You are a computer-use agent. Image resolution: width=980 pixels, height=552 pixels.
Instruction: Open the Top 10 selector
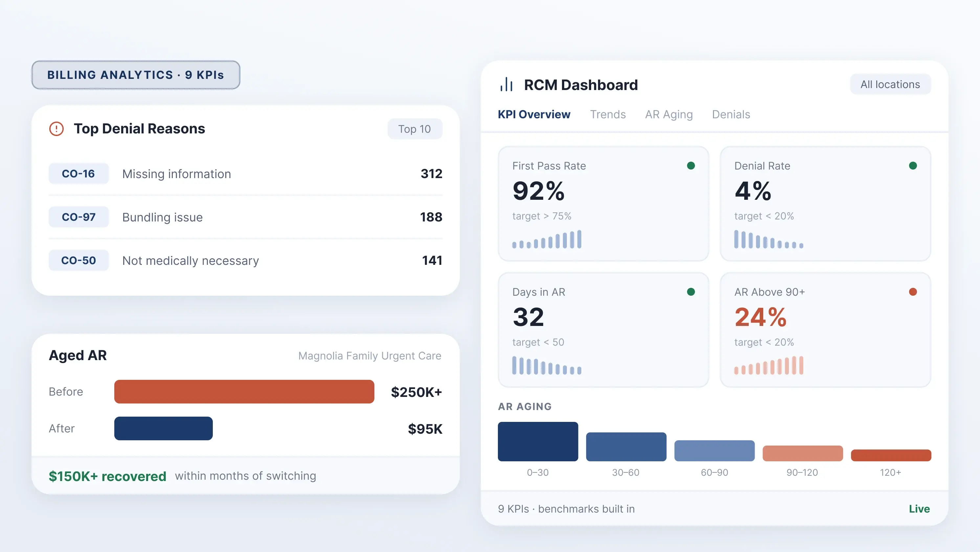pyautogui.click(x=415, y=129)
